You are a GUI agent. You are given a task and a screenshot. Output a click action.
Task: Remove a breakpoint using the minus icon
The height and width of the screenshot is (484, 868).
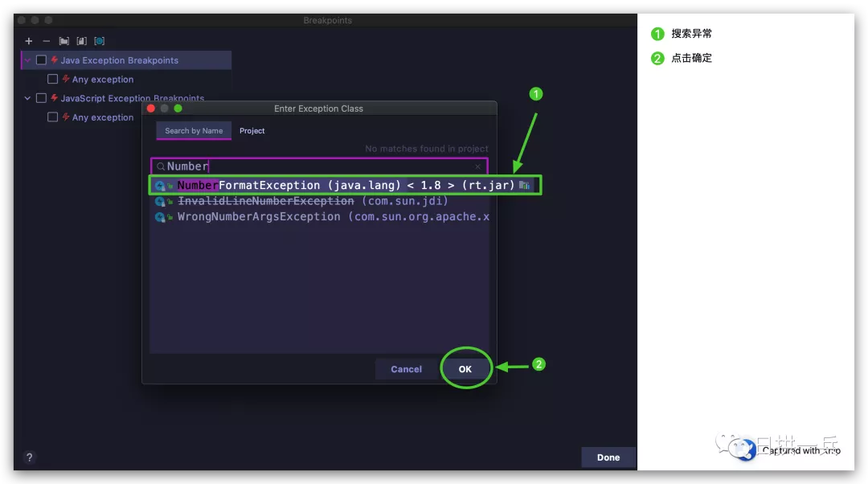point(46,40)
